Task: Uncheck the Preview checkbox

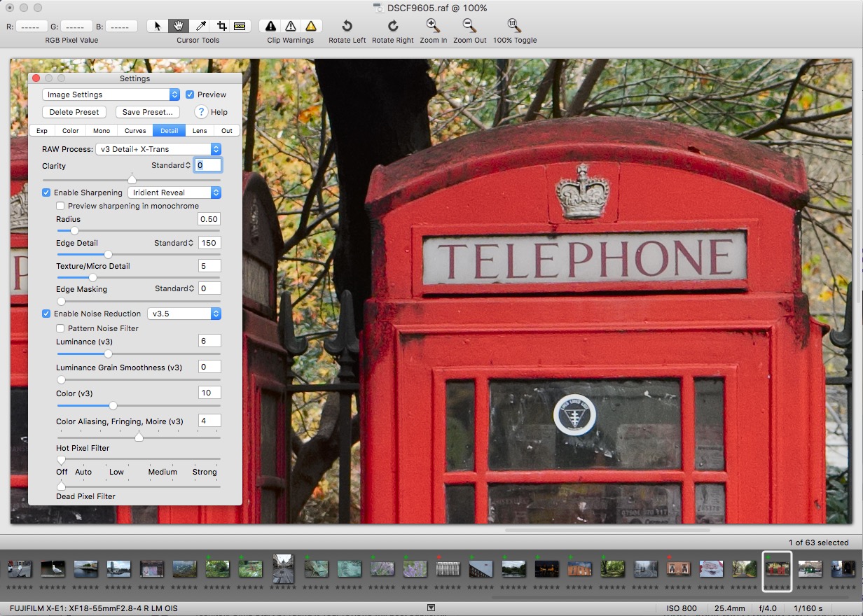Action: tap(190, 94)
